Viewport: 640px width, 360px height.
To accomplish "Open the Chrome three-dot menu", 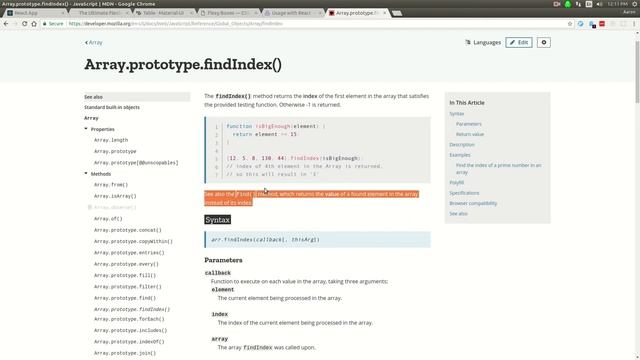I will (634, 24).
